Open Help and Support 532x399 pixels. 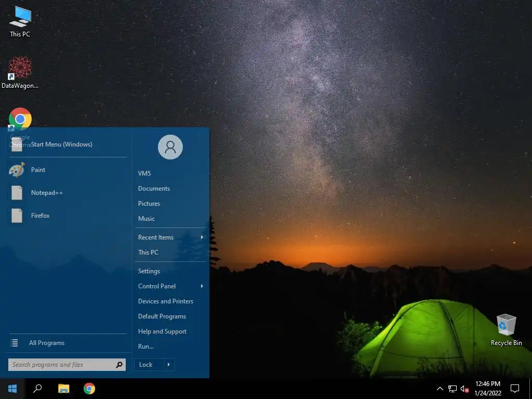pos(162,331)
